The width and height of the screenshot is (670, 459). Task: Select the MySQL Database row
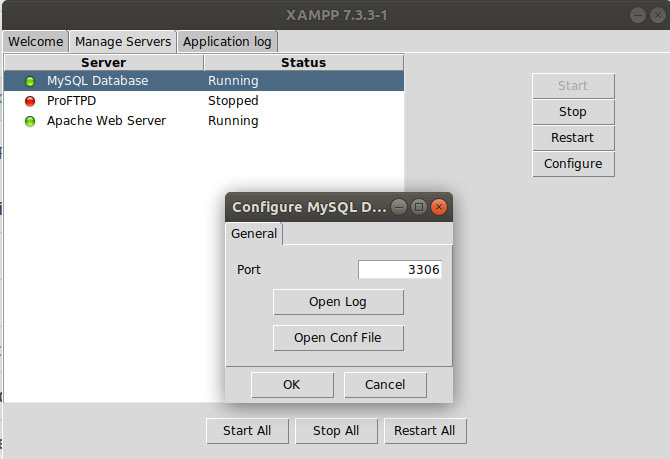[x=204, y=81]
